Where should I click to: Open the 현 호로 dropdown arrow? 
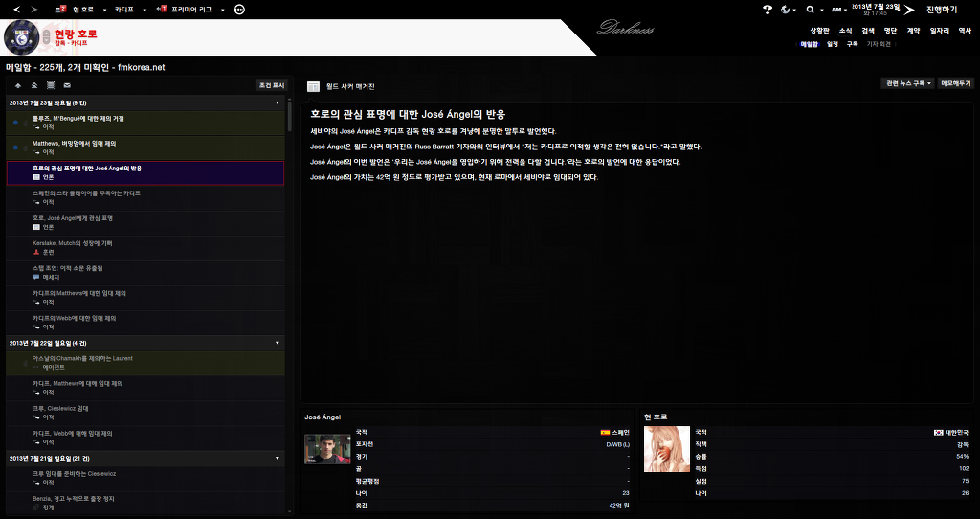click(104, 10)
